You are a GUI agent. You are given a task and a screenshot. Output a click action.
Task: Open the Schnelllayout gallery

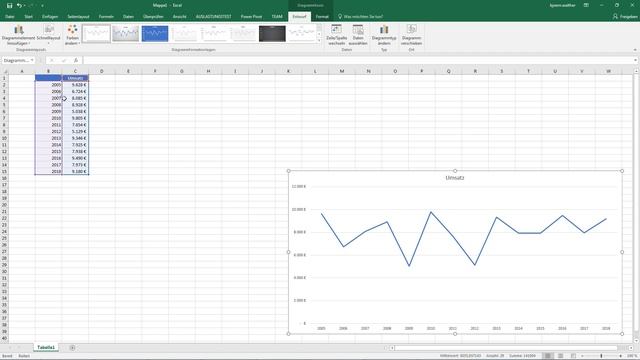(49, 35)
